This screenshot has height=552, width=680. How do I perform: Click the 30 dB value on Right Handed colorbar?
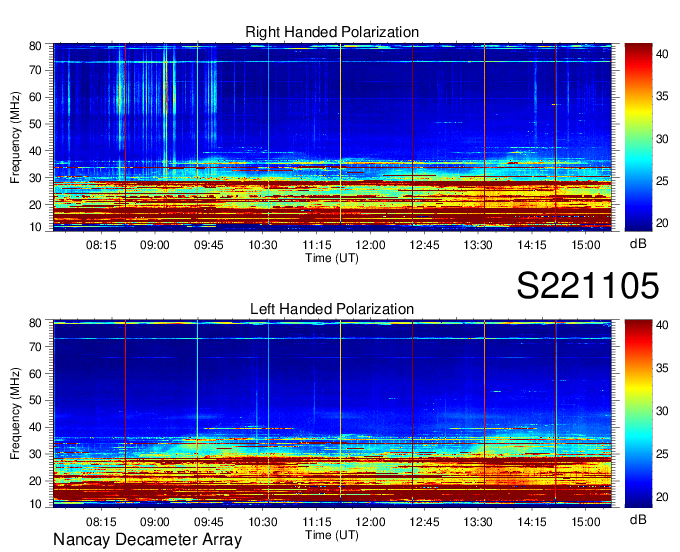(662, 139)
